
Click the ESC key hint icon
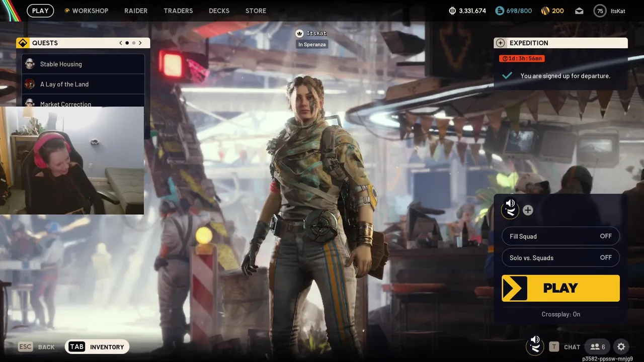(x=25, y=346)
